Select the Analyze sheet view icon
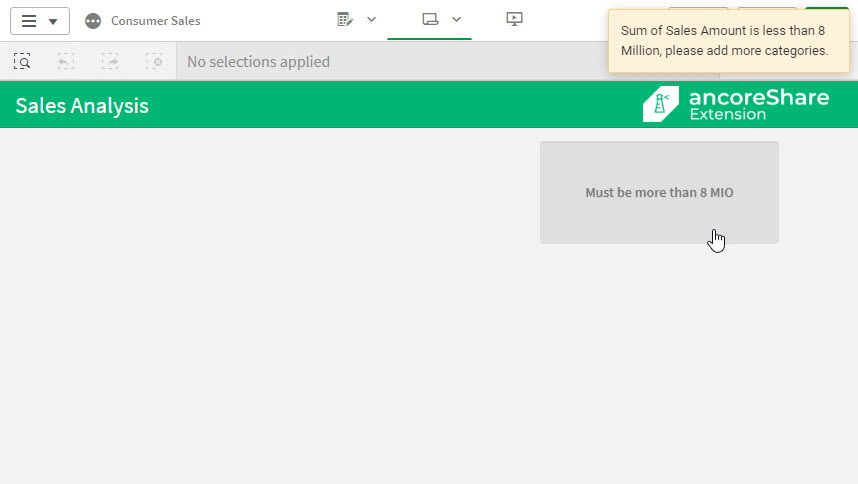This screenshot has height=484, width=858. point(430,20)
